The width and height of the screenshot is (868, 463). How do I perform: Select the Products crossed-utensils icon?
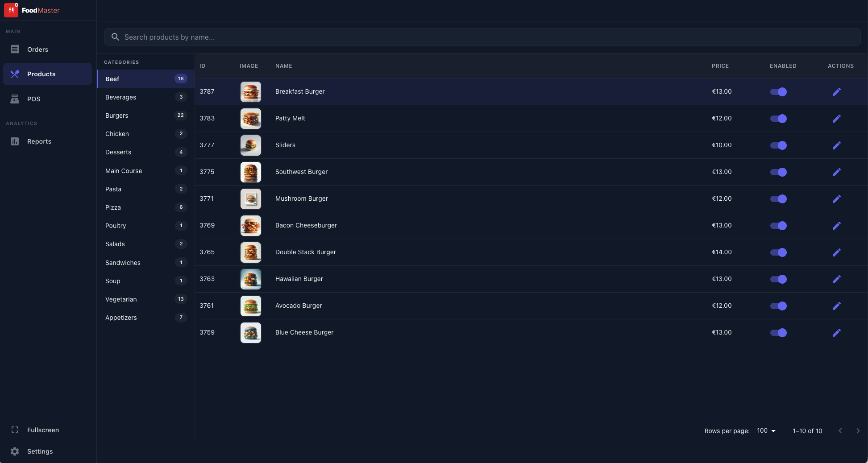click(15, 74)
